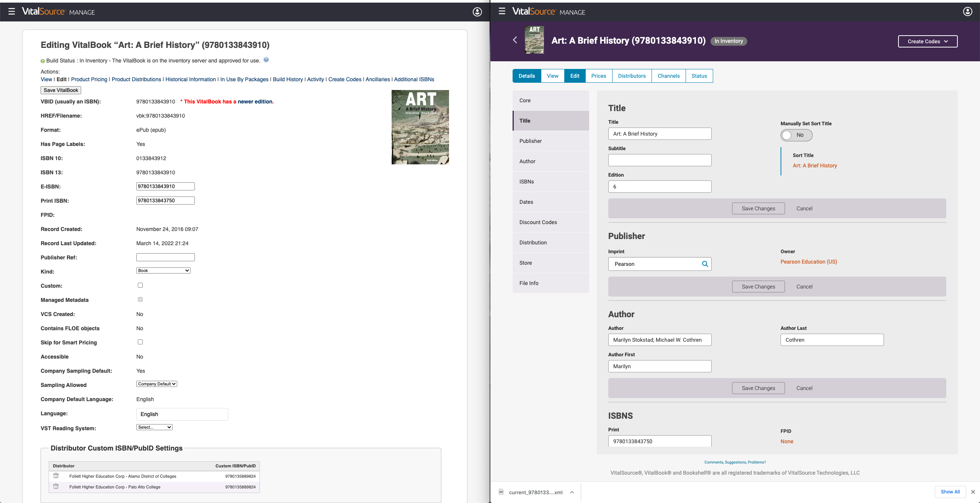The height and width of the screenshot is (503, 980).
Task: Close the downloads bar
Action: click(973, 492)
